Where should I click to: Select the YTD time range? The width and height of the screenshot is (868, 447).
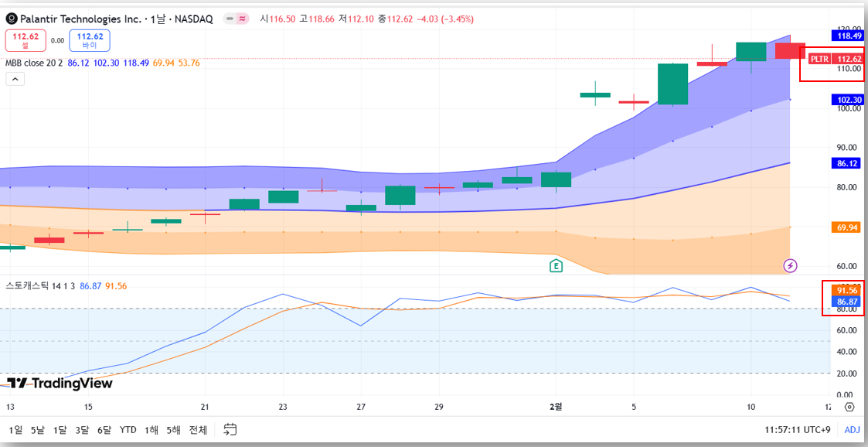pos(128,430)
